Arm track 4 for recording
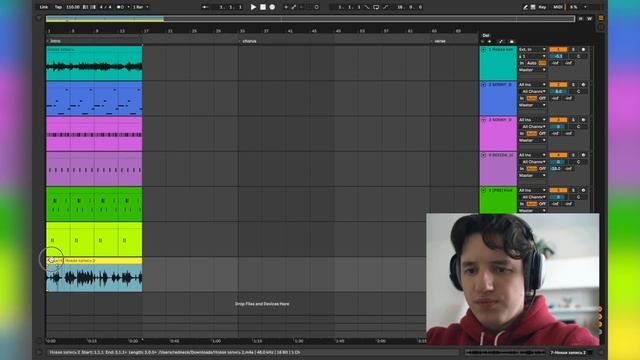 pyautogui.click(x=583, y=155)
